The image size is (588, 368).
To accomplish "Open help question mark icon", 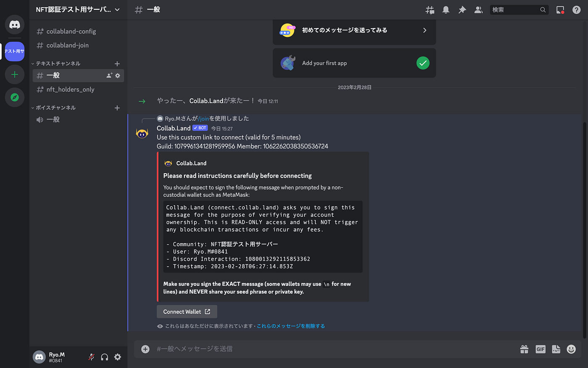I will point(577,10).
